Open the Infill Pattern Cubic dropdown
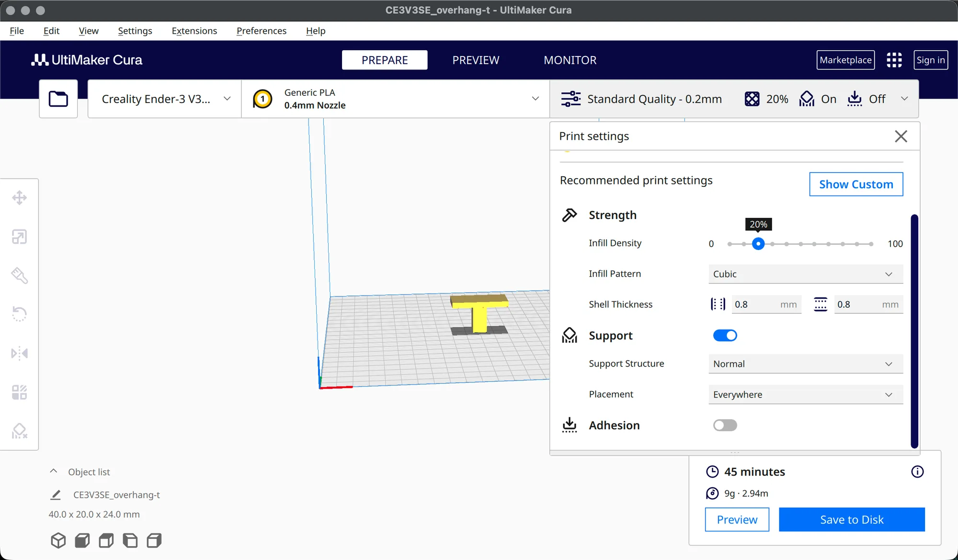The width and height of the screenshot is (958, 560). coord(806,274)
